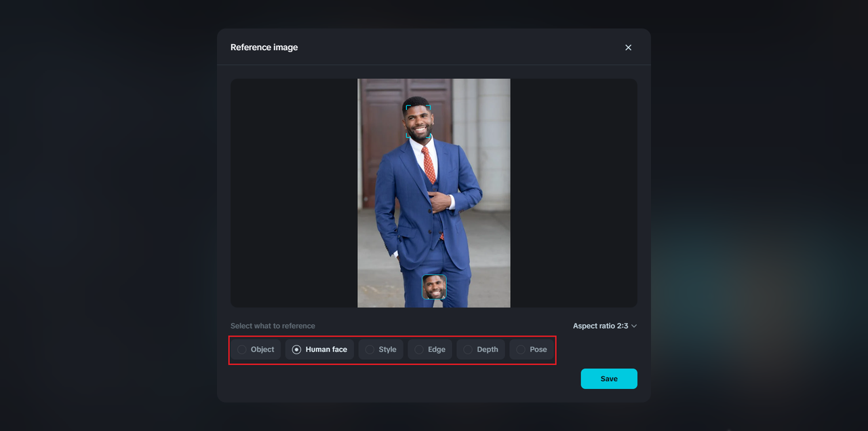Click the red tie in the photo

coord(429,166)
